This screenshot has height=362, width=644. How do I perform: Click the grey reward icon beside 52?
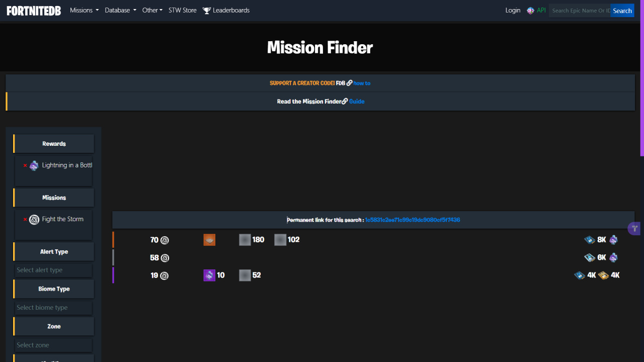click(x=245, y=276)
